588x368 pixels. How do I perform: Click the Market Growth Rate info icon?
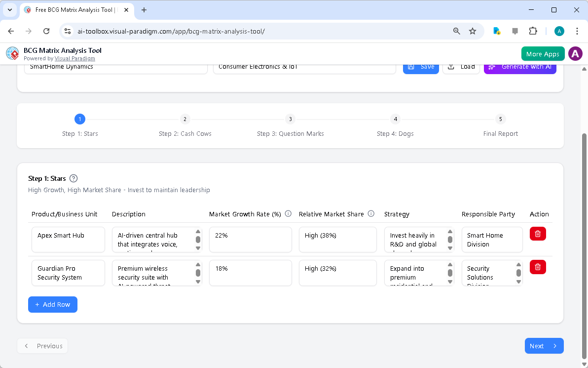click(288, 213)
